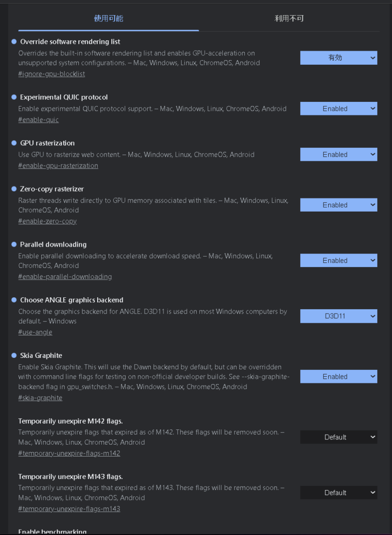Click the #enable-zero-copy link
Screen dimensions: 392x535
click(47, 222)
